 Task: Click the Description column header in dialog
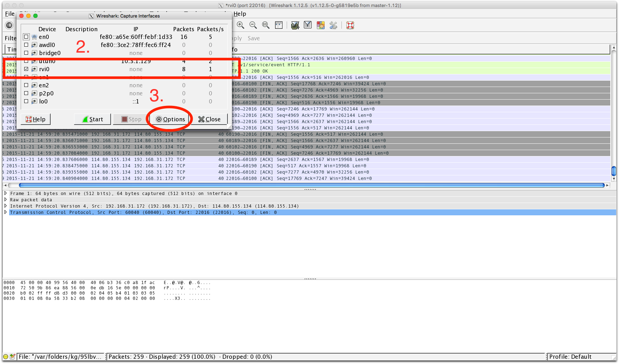81,29
